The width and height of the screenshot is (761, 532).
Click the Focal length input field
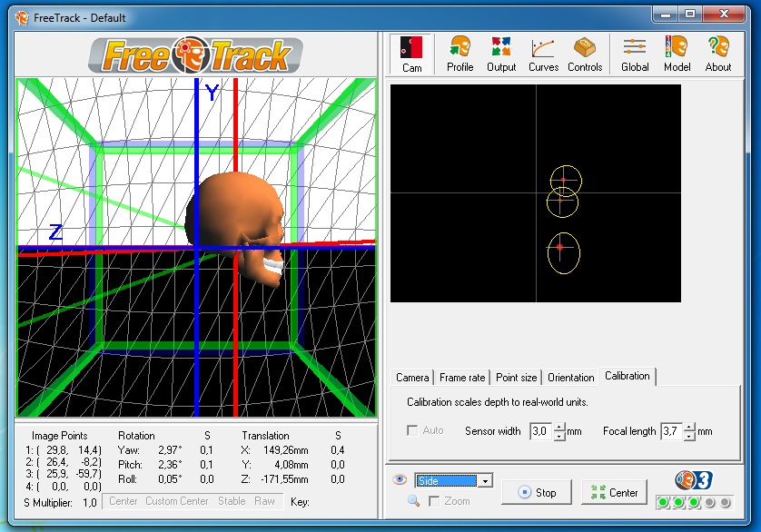(x=672, y=431)
